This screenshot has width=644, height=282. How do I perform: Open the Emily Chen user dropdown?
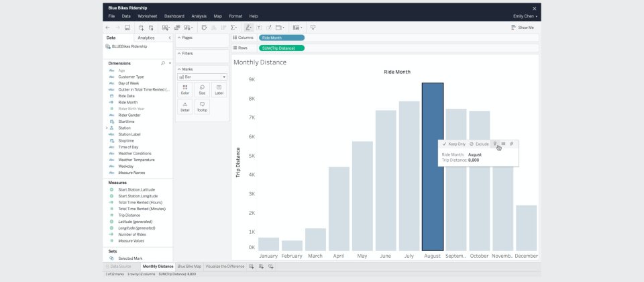pos(525,16)
